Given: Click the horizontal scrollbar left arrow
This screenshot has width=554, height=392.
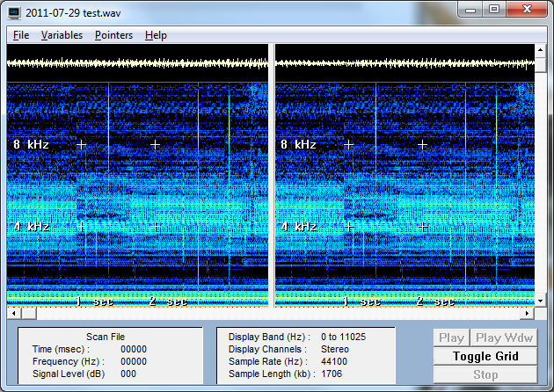Looking at the screenshot, I should pos(14,313).
